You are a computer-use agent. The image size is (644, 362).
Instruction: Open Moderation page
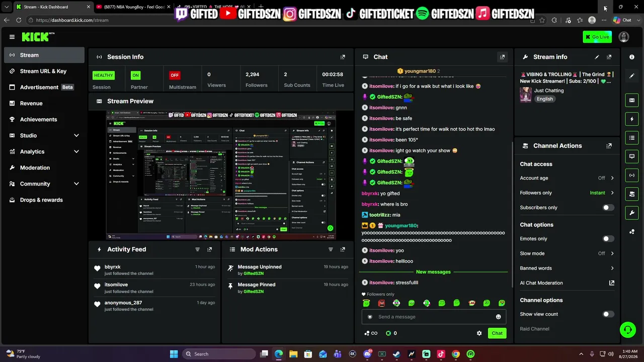[x=44, y=168]
